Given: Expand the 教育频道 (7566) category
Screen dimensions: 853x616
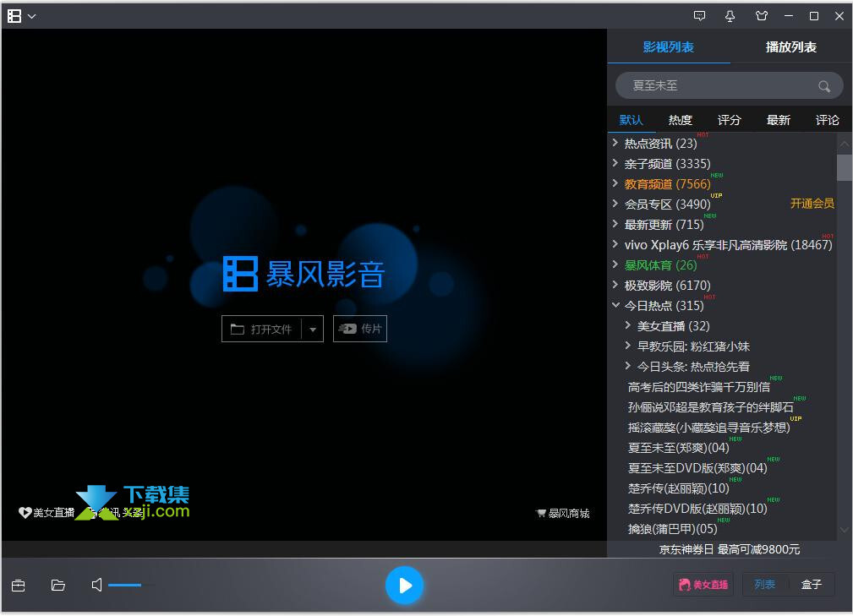Looking at the screenshot, I should point(615,183).
